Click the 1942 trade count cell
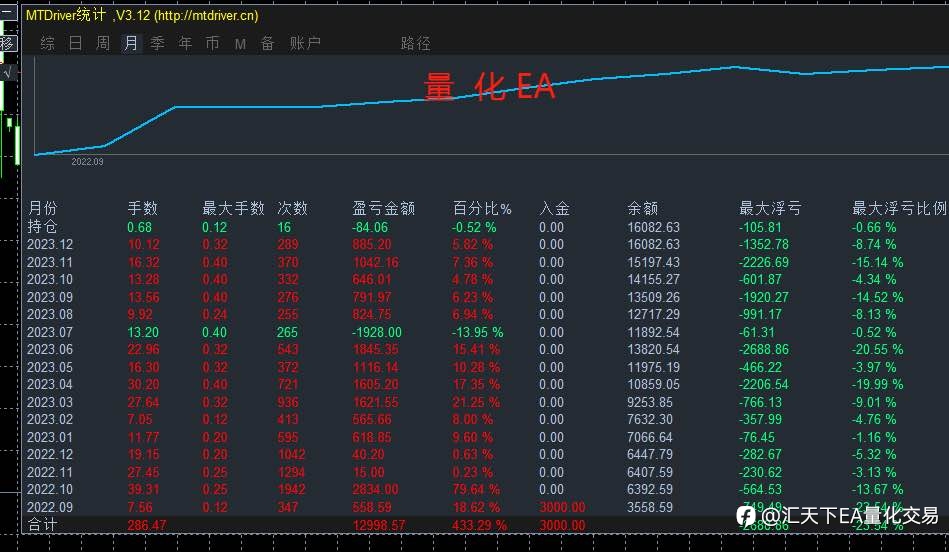The image size is (949, 552). (x=292, y=489)
